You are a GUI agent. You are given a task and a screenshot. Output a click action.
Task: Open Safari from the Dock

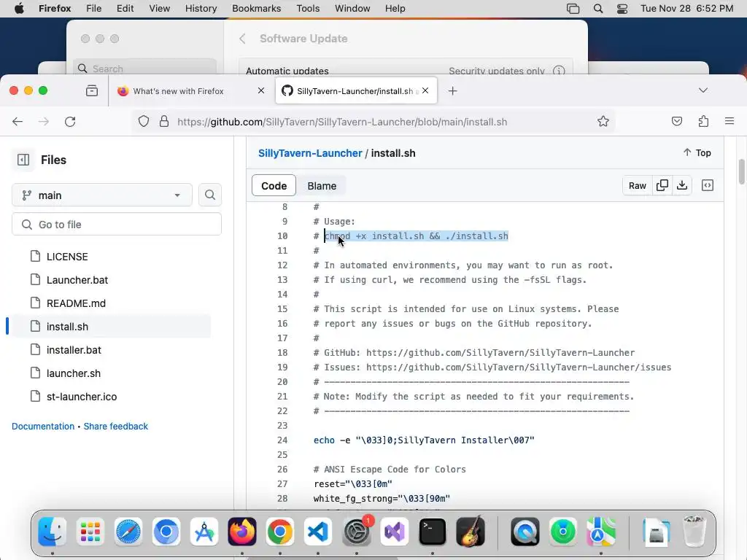pos(128,531)
